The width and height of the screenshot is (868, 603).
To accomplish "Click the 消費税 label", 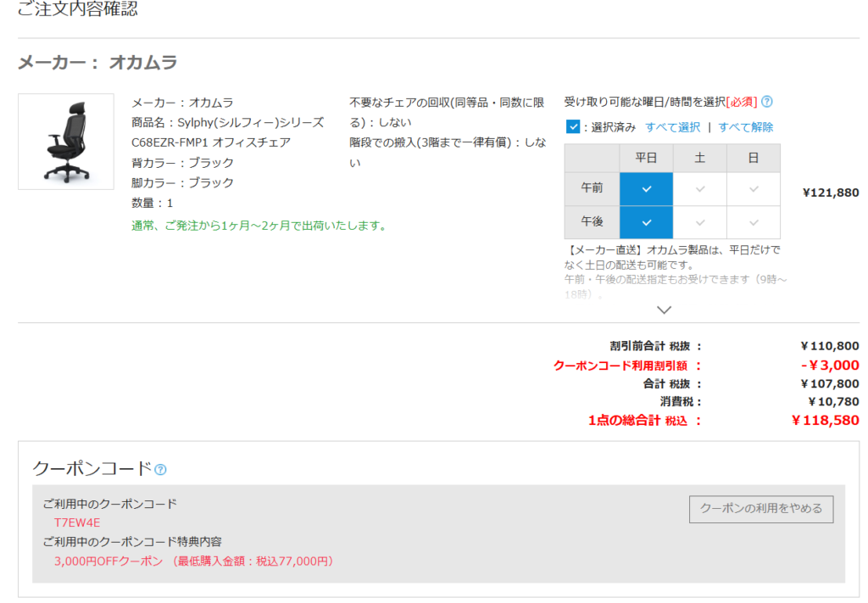I will click(681, 402).
